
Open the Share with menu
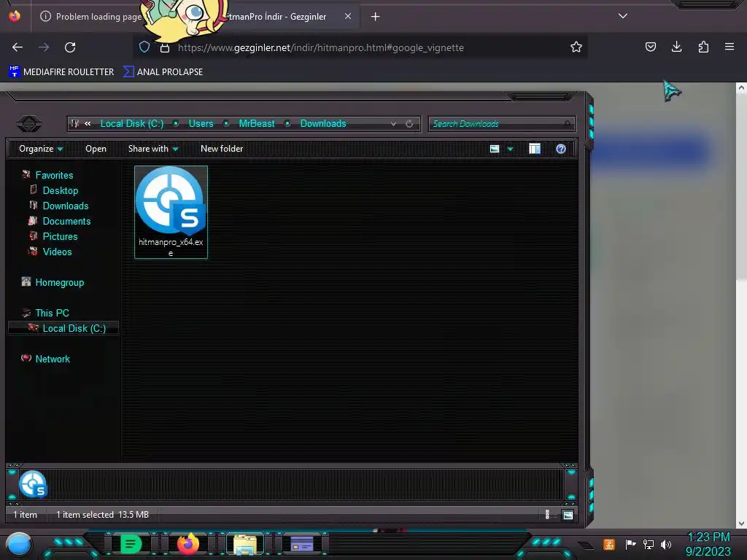click(x=153, y=149)
